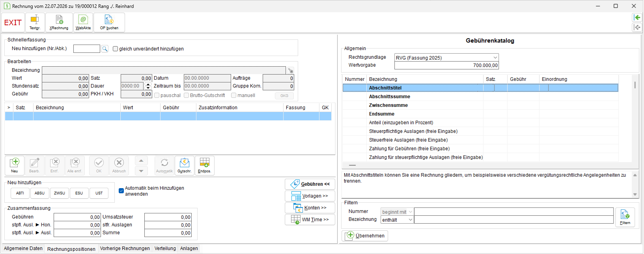
Task: Add an end position via Endpos.
Action: (x=204, y=166)
